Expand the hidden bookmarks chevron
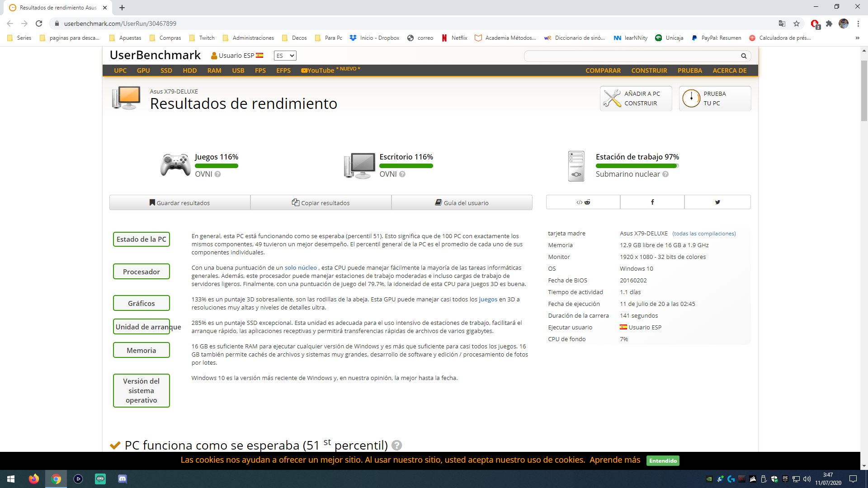Image resolution: width=868 pixels, height=488 pixels. pos(857,38)
